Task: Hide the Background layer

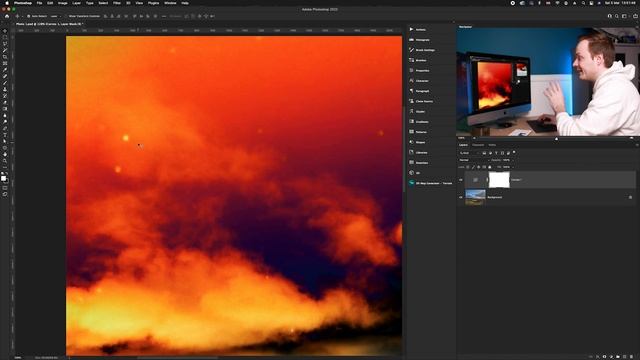Action: coord(461,197)
